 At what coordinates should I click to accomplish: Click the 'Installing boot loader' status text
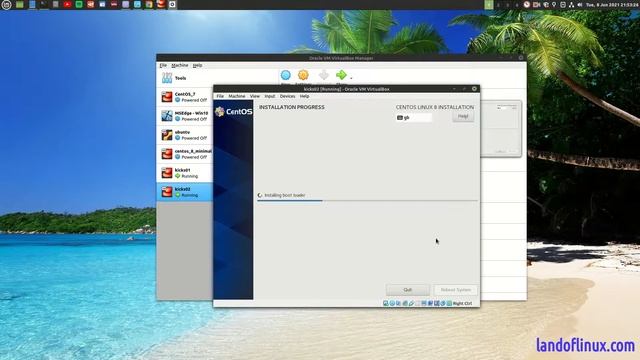pyautogui.click(x=284, y=196)
